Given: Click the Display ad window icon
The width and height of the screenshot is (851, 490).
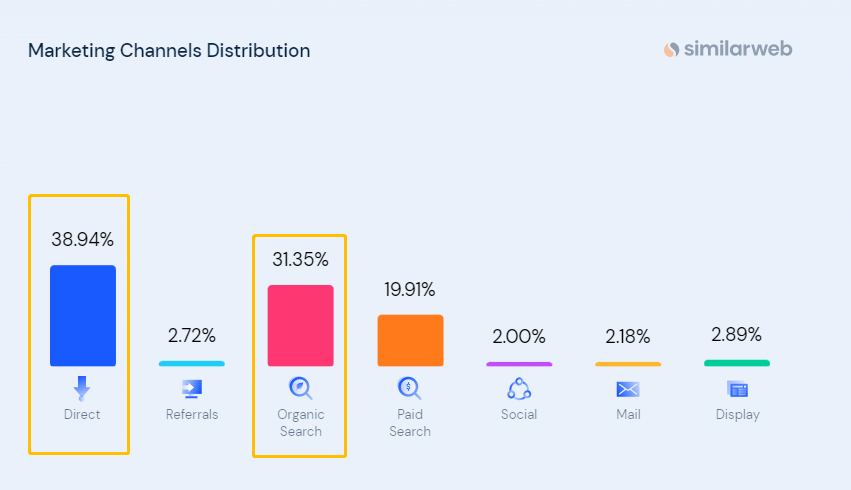Looking at the screenshot, I should click(x=737, y=389).
